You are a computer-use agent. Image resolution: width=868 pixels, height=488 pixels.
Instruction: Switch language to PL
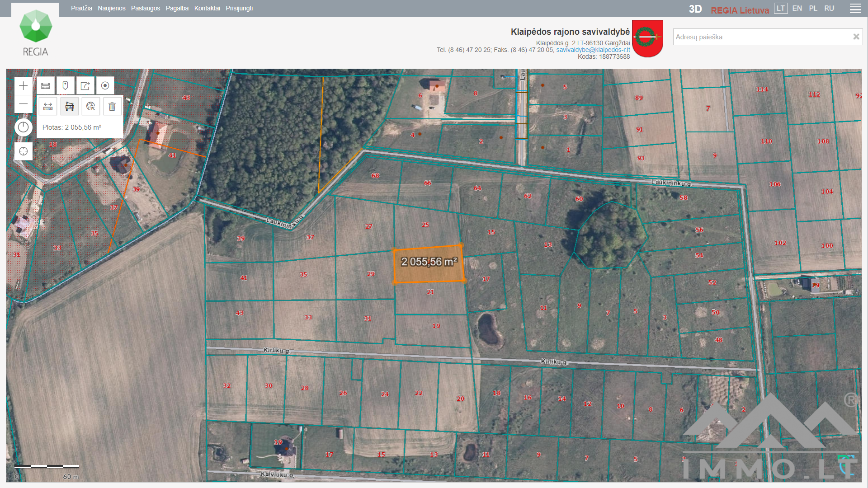coord(813,8)
